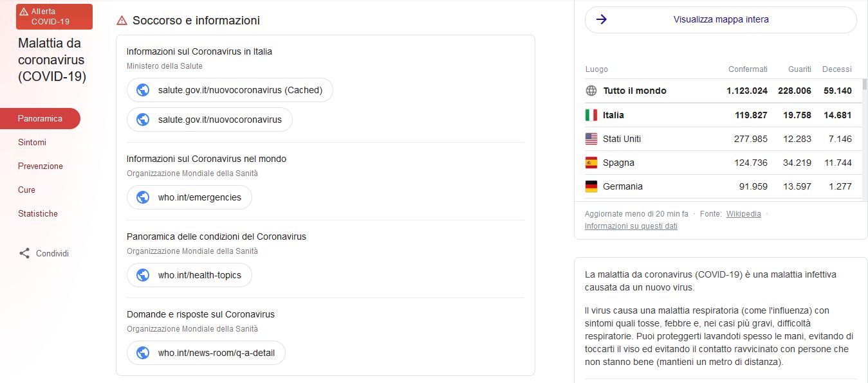Screen dimensions: 868x383
Task: Click the Spanish flag icon
Action: (591, 163)
